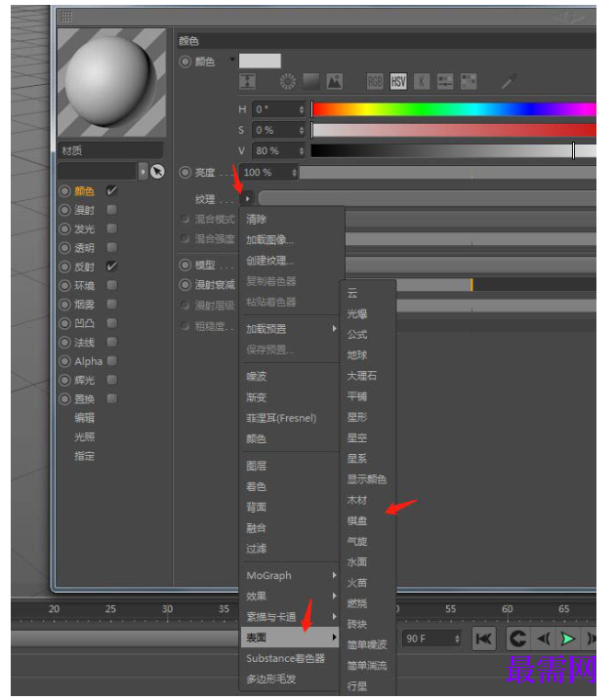Collapse the 颜色 color chooser triangle
This screenshot has width=615, height=700.
pyautogui.click(x=232, y=60)
